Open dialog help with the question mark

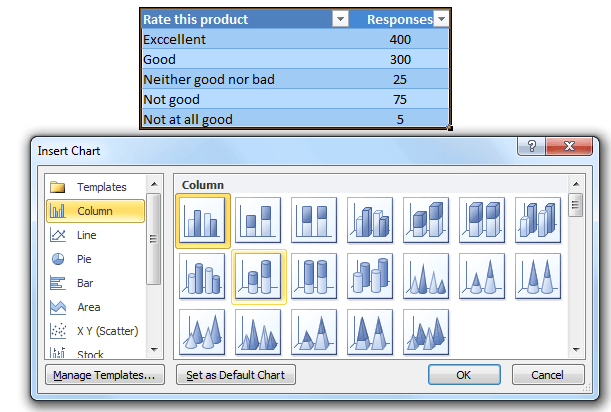[x=532, y=146]
